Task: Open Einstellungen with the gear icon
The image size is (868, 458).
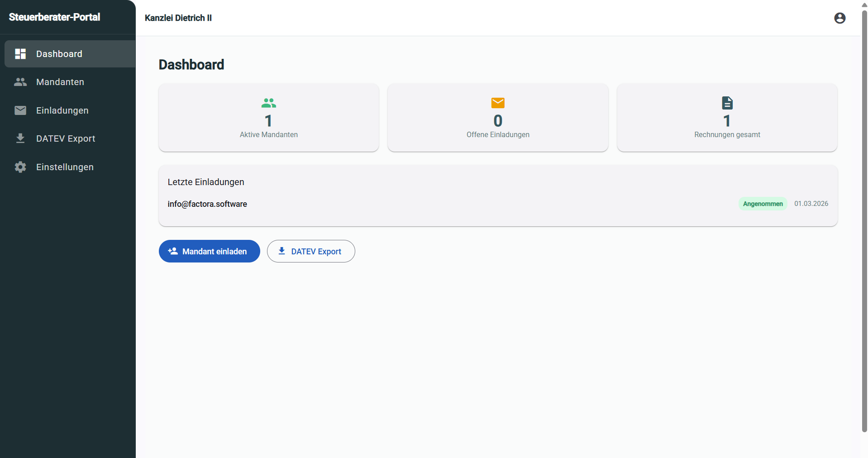Action: [20, 167]
